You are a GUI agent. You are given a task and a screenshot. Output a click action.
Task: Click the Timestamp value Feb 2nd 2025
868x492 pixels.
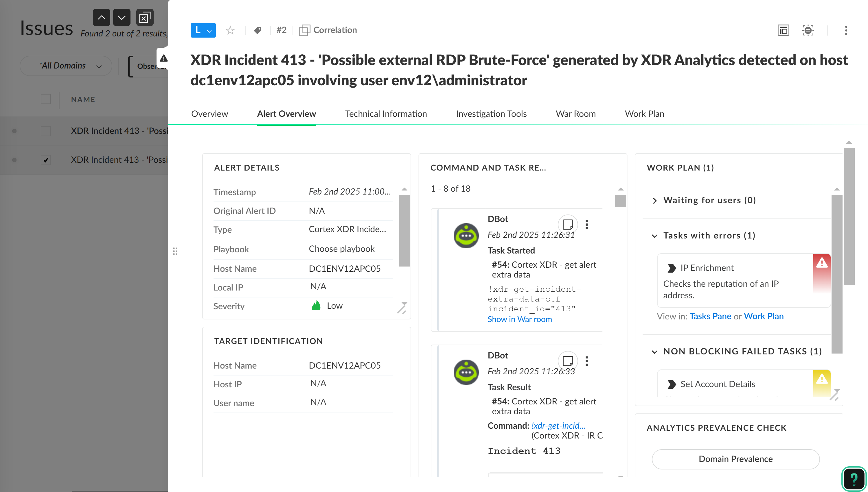(350, 192)
